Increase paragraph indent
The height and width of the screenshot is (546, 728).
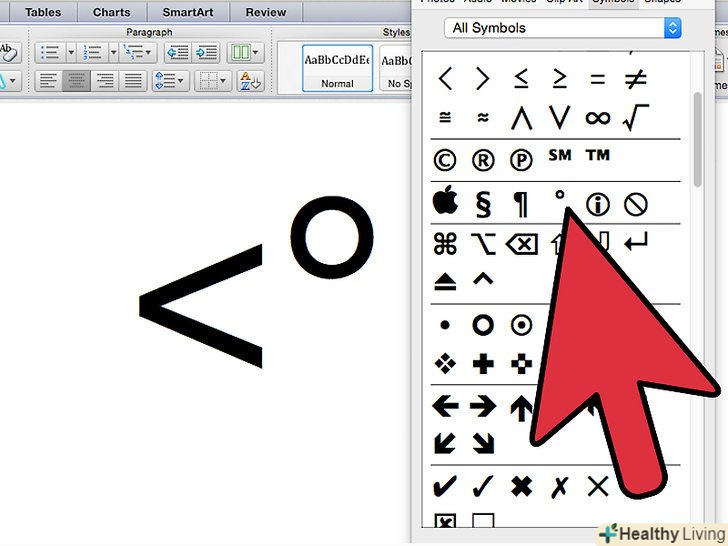click(x=207, y=52)
